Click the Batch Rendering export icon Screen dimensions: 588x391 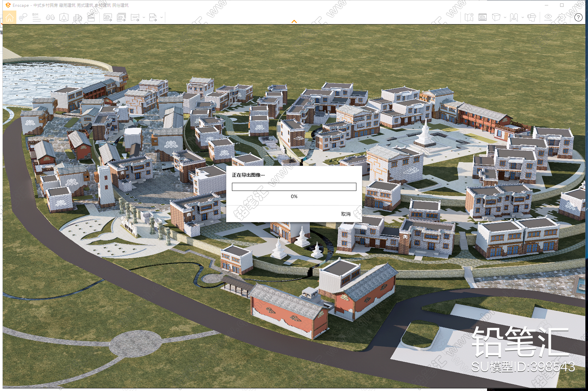point(121,17)
